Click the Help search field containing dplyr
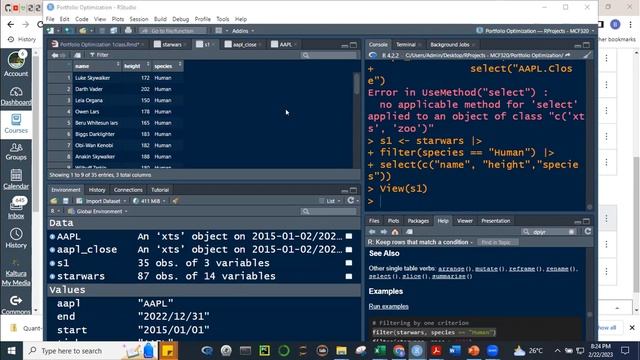Image resolution: width=640 pixels, height=360 pixels. (x=549, y=232)
